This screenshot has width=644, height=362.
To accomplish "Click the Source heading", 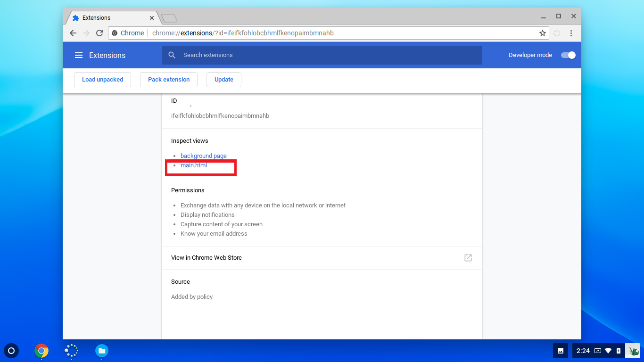I will pos(181,282).
